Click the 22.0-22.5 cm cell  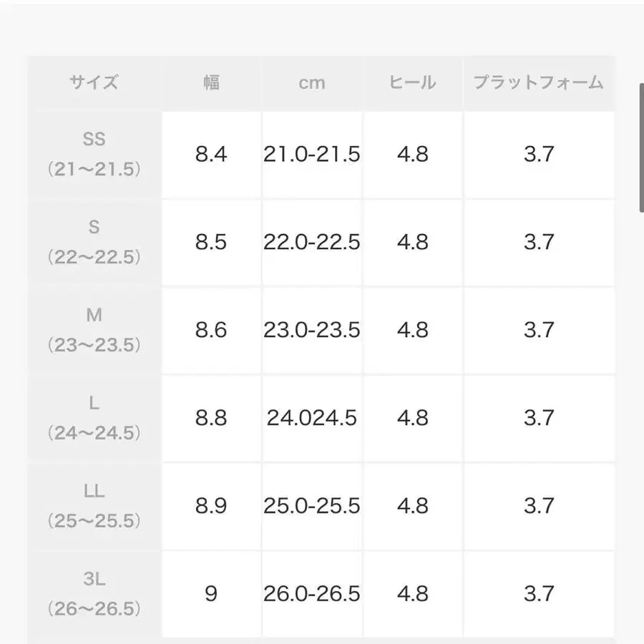click(311, 242)
